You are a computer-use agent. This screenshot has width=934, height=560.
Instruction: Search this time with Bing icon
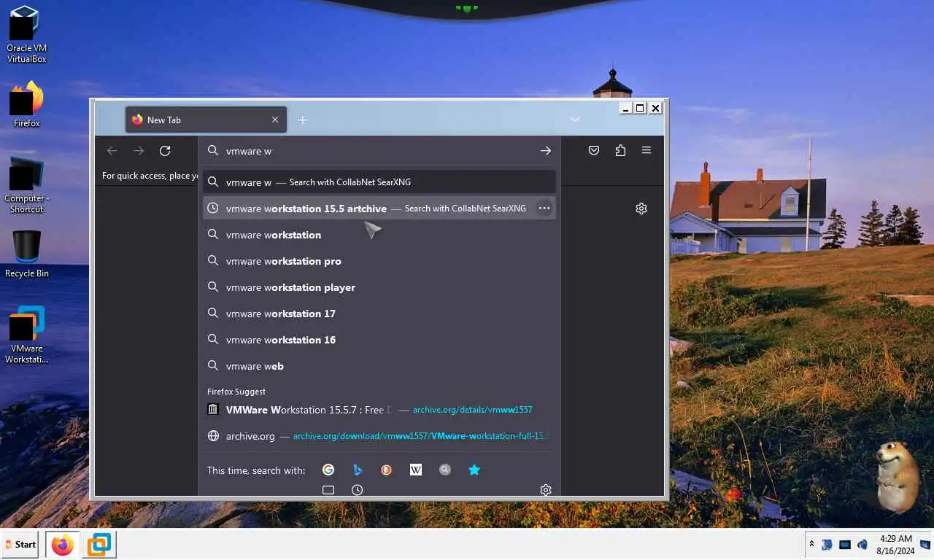point(358,470)
